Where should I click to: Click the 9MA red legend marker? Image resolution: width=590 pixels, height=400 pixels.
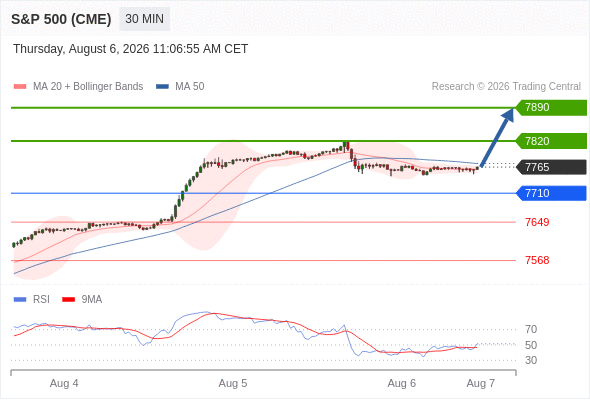point(68,300)
